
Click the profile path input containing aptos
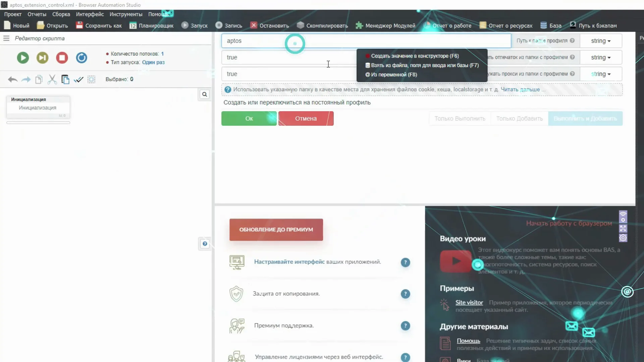(366, 41)
